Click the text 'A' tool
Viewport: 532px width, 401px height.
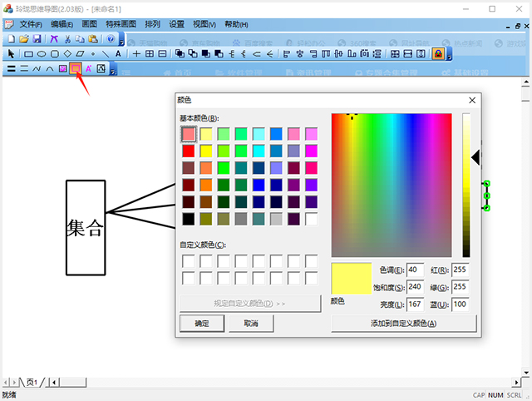click(x=118, y=53)
